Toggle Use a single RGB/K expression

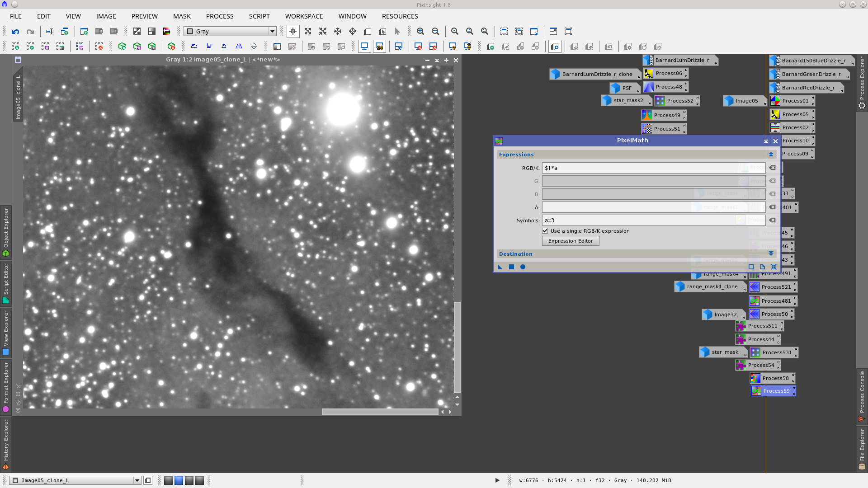(x=545, y=231)
